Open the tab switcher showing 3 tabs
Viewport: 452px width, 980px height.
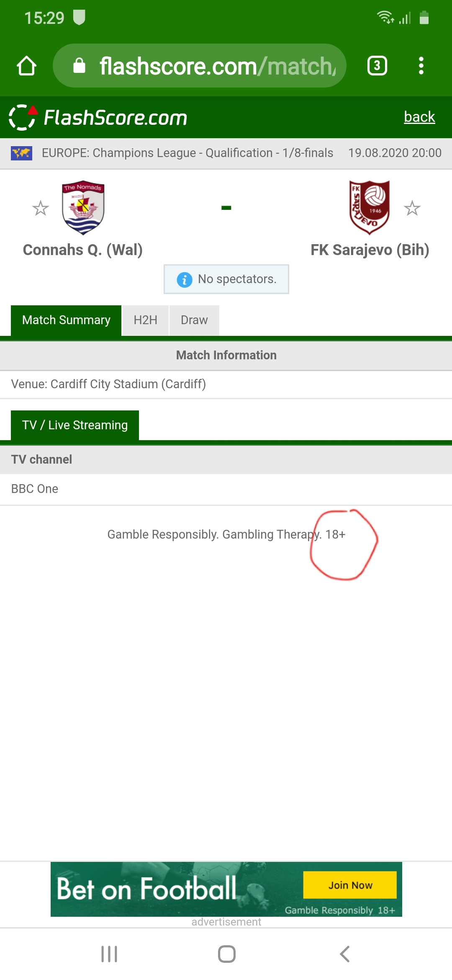pos(377,66)
